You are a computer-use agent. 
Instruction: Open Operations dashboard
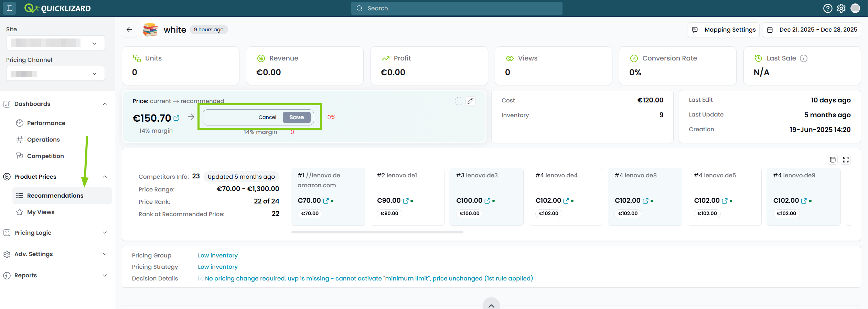click(x=62, y=140)
